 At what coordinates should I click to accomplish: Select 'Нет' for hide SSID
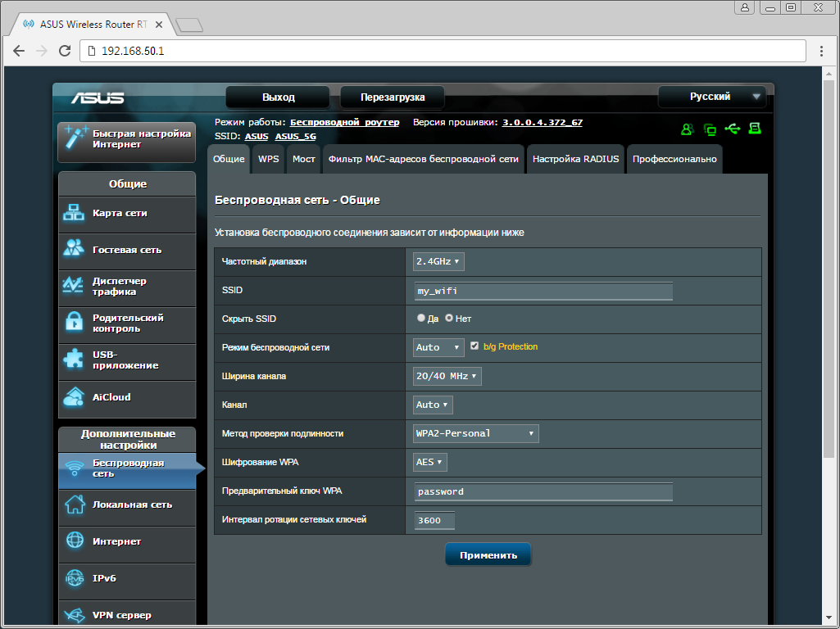coord(449,318)
